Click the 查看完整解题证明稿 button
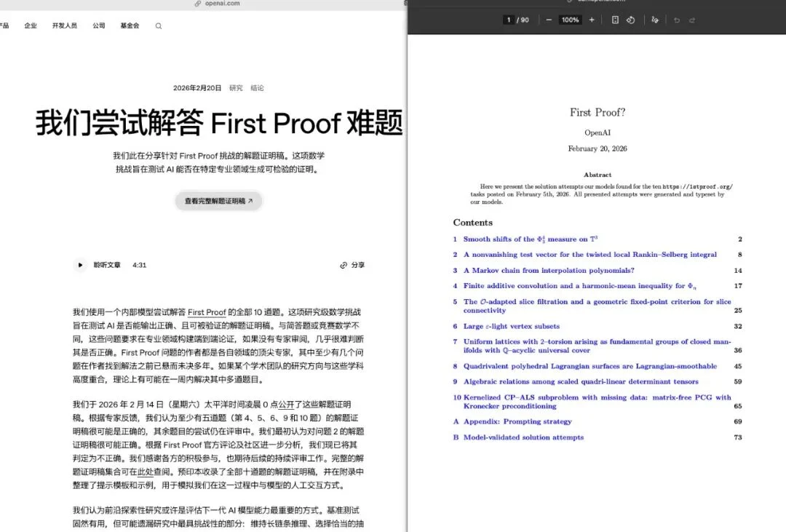Image resolution: width=786 pixels, height=532 pixels. tap(218, 201)
